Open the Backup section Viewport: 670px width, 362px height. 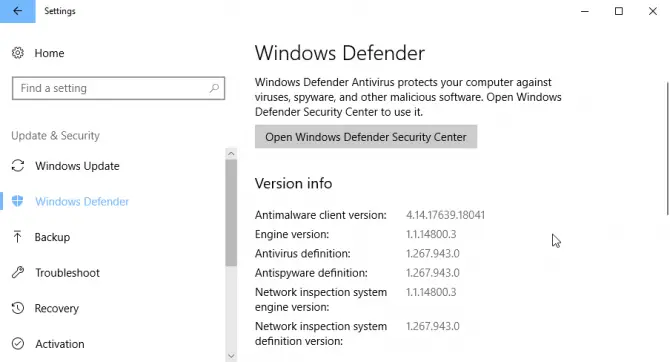click(52, 237)
